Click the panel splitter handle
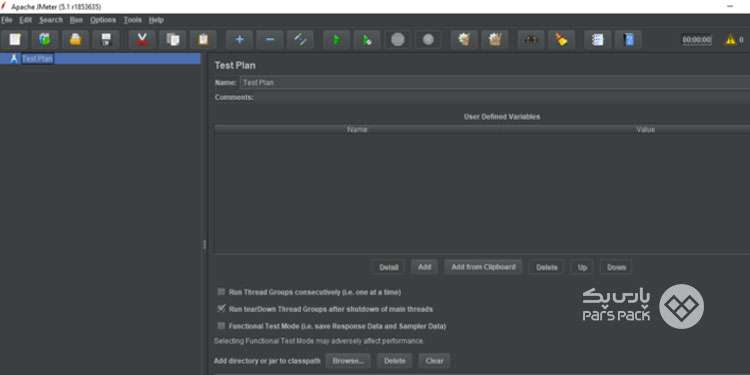This screenshot has width=750, height=375. [204, 244]
